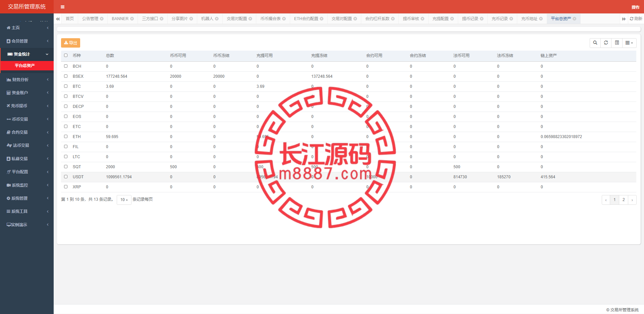Image resolution: width=644 pixels, height=314 pixels.
Task: Open the 操作 menu in header
Action: [635, 7]
